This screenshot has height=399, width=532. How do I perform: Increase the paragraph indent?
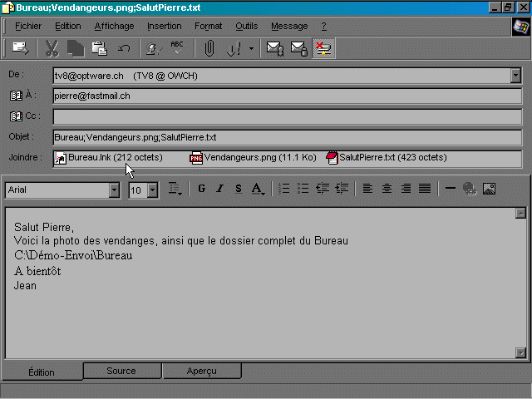click(342, 189)
